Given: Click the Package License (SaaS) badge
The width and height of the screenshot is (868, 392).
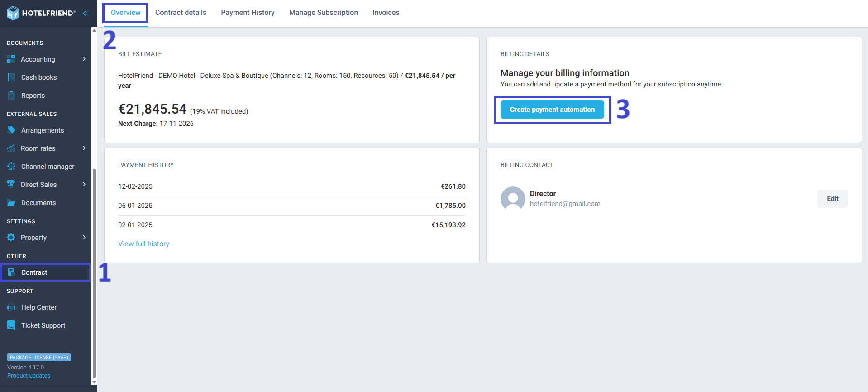Looking at the screenshot, I should pos(39,357).
